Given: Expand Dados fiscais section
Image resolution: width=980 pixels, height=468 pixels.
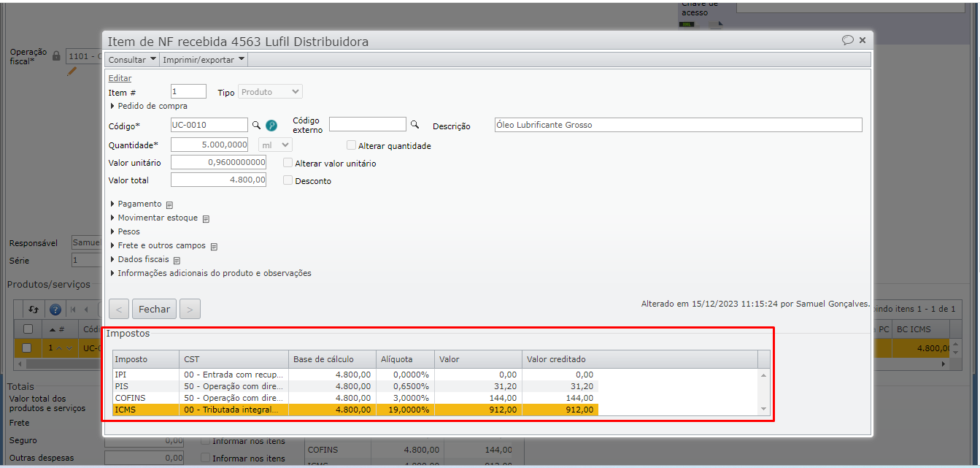Looking at the screenshot, I should pyautogui.click(x=139, y=259).
